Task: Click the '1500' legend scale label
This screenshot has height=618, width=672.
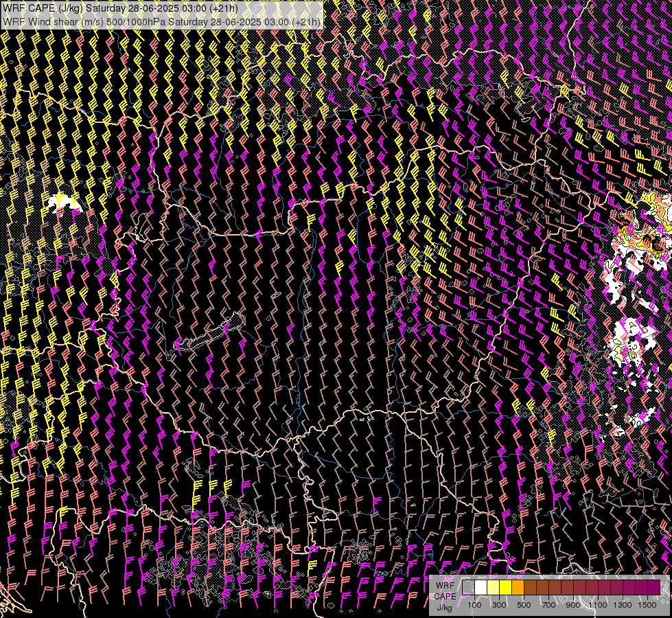Action: click(x=647, y=605)
